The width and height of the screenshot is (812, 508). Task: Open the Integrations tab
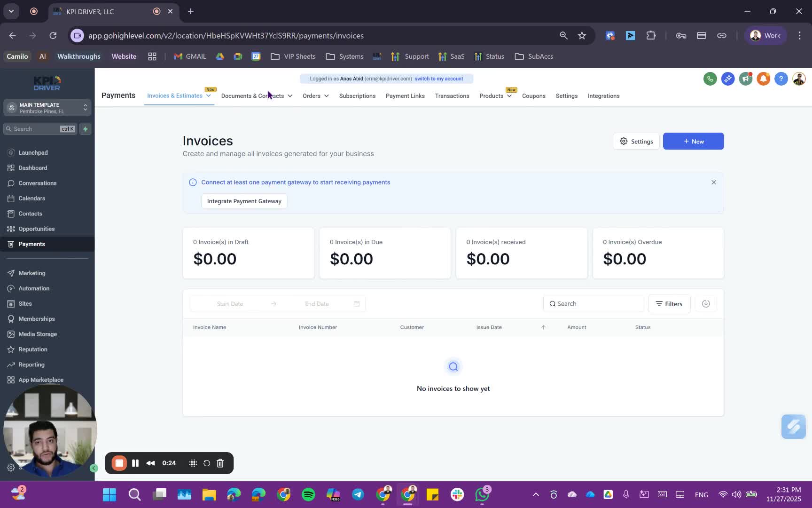tap(603, 95)
